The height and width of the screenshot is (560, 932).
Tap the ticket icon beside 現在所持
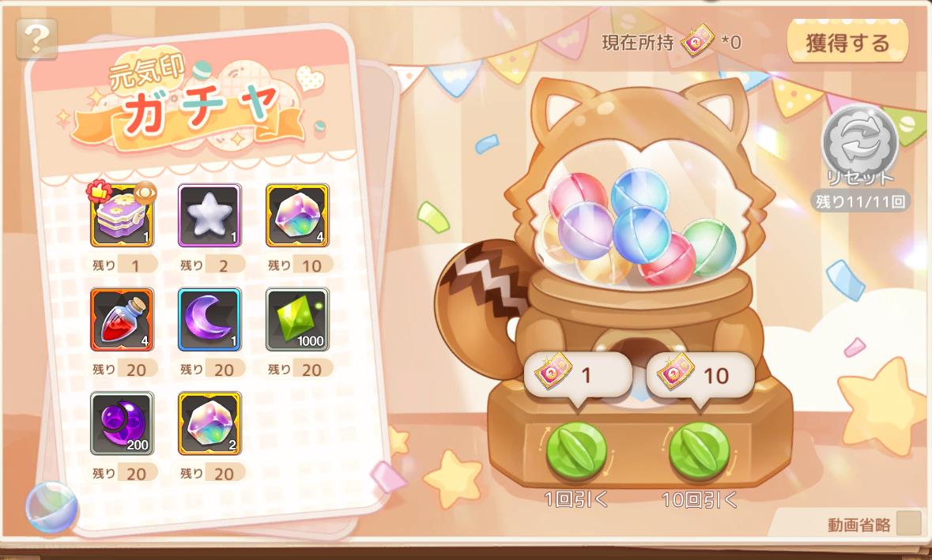point(697,41)
